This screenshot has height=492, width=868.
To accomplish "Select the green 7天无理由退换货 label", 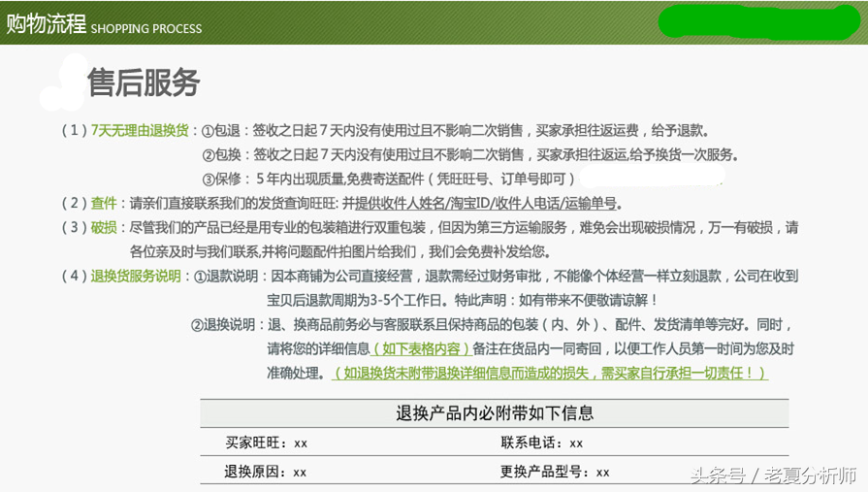I will coord(140,130).
